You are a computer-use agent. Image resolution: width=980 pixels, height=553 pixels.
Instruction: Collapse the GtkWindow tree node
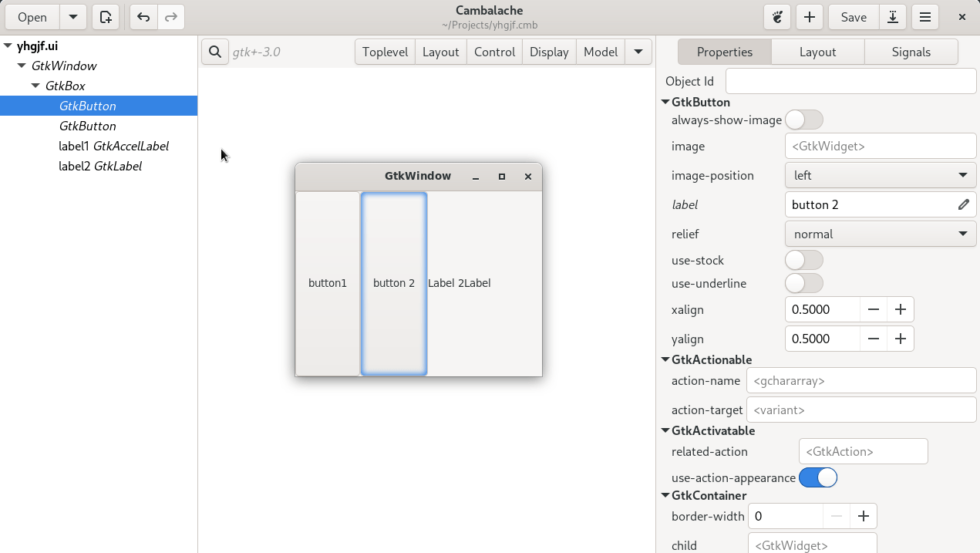pyautogui.click(x=22, y=66)
